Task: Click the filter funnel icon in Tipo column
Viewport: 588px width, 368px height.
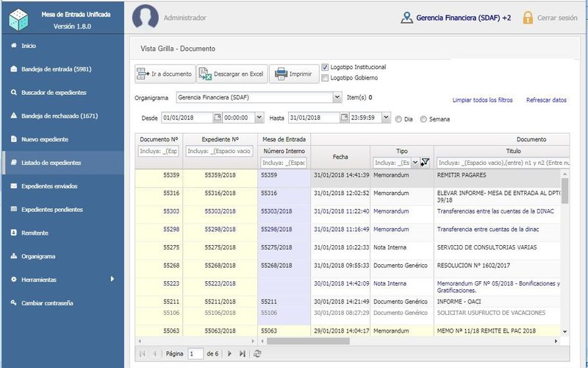Action: tap(425, 162)
